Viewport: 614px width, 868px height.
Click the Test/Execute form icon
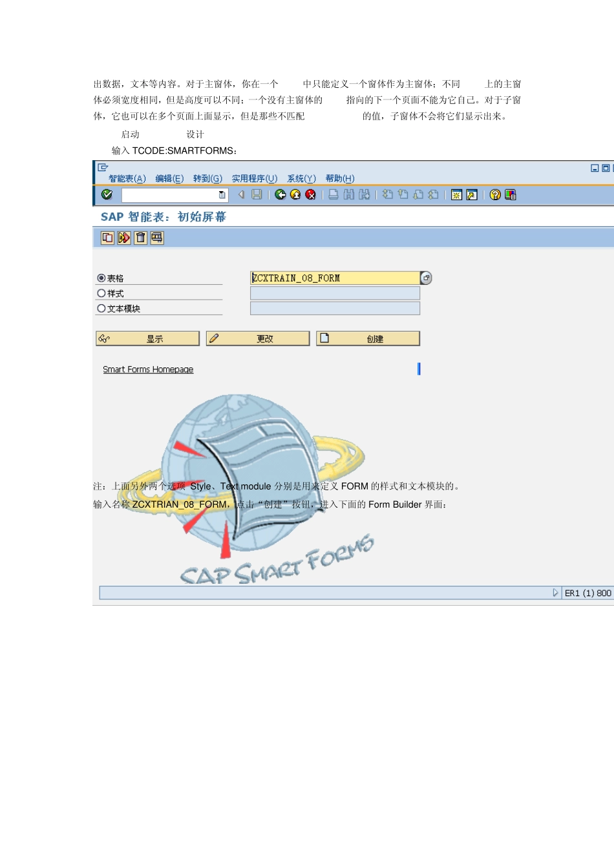124,238
